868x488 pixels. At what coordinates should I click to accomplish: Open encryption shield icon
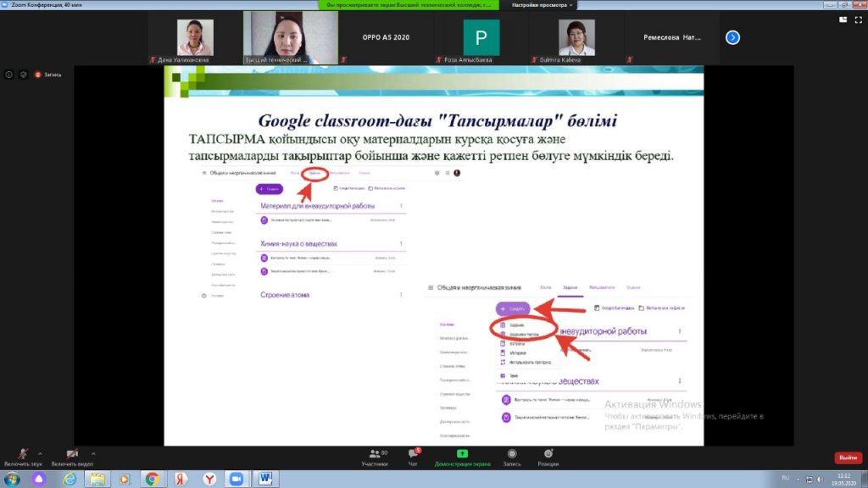click(23, 75)
